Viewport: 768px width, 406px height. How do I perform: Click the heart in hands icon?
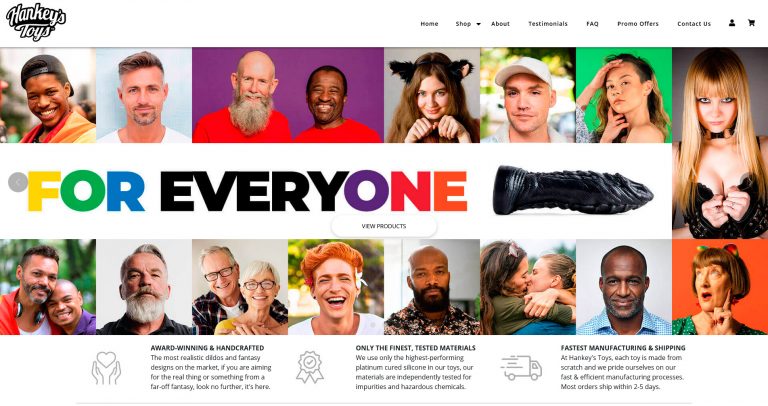[106, 367]
